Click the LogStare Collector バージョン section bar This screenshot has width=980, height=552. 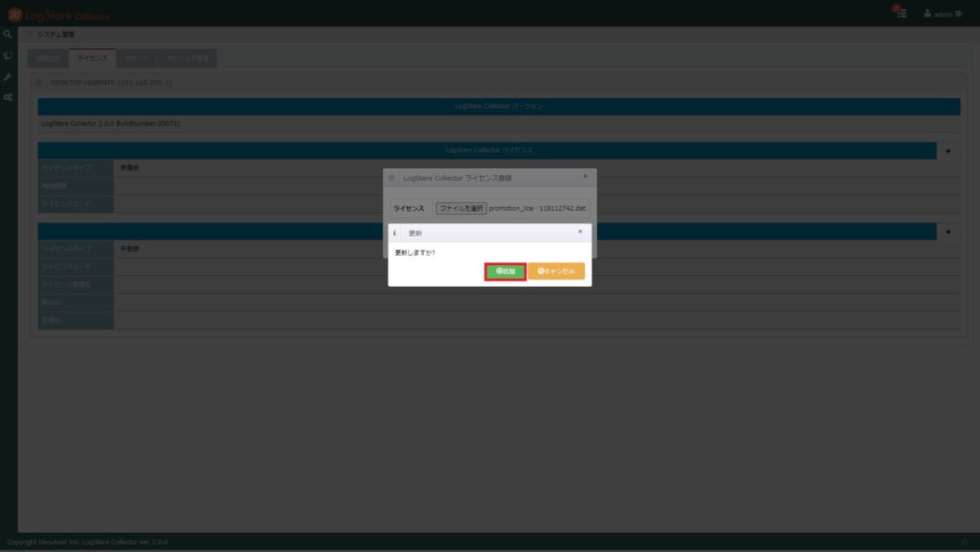[x=499, y=106]
